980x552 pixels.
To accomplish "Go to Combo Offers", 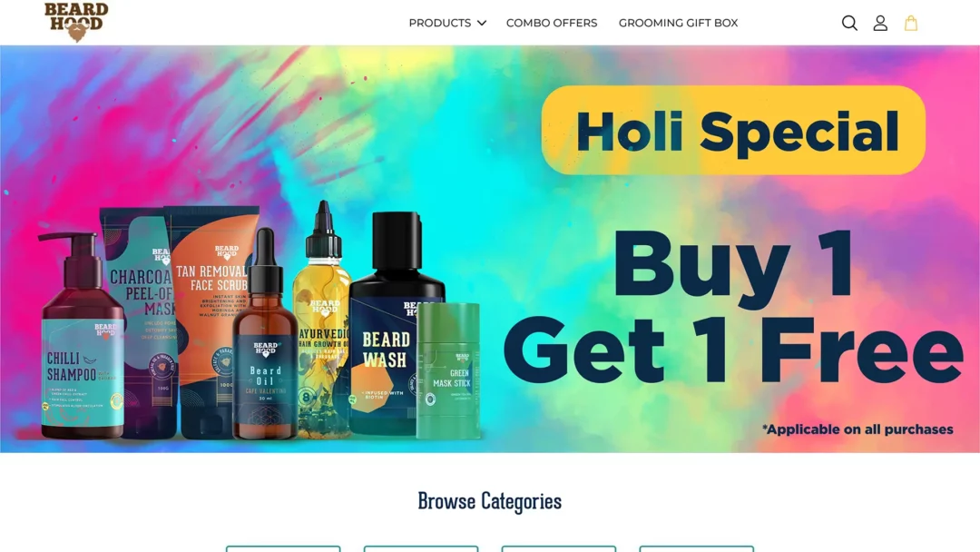I will (x=552, y=23).
